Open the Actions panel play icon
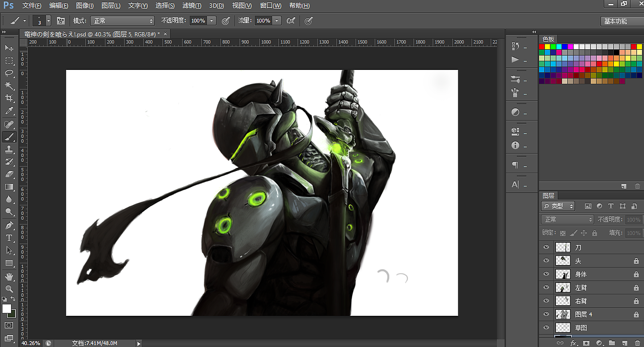 point(515,60)
